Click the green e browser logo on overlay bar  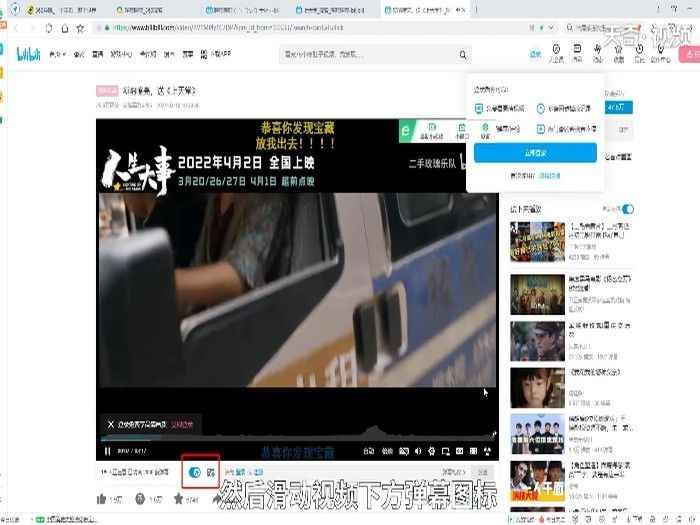[406, 131]
